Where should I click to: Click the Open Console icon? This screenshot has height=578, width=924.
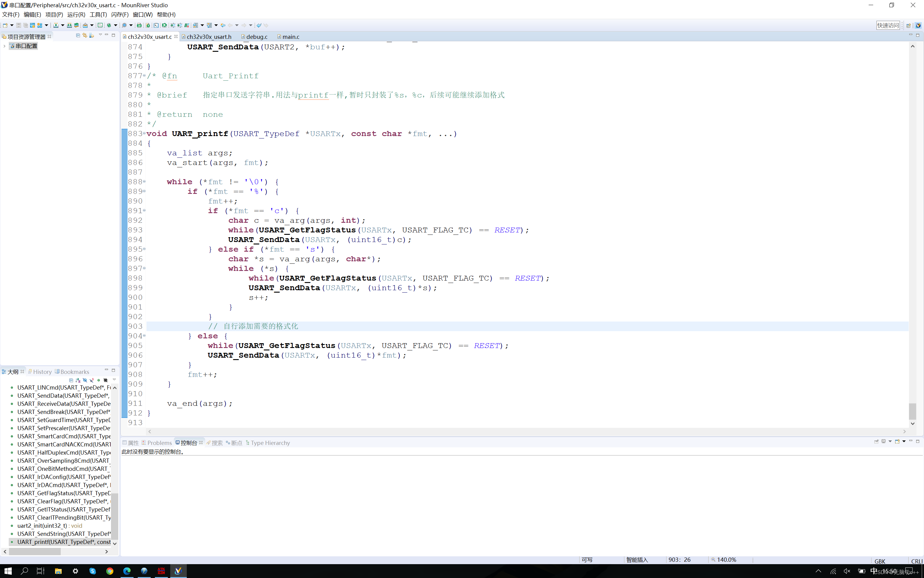[x=897, y=442]
